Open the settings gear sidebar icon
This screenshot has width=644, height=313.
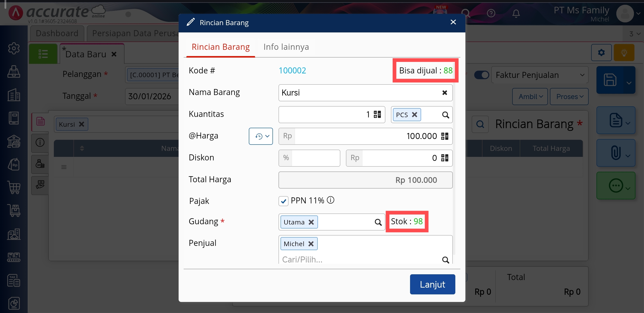(x=14, y=48)
